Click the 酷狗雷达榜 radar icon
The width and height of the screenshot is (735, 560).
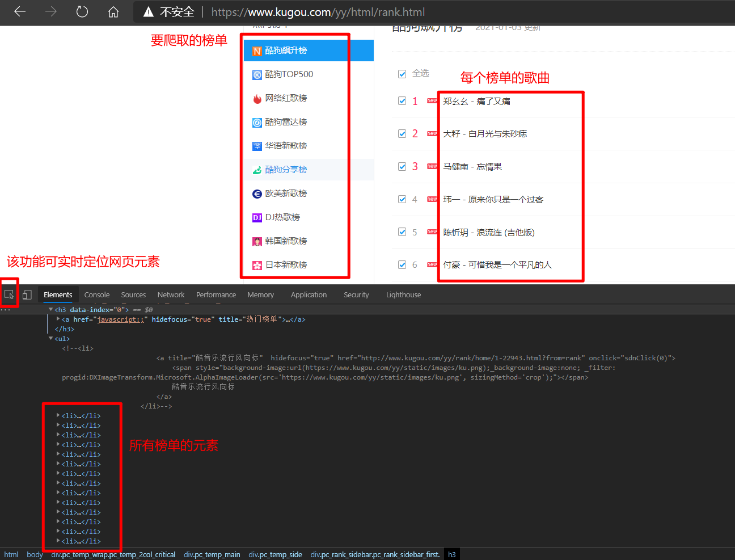(x=257, y=123)
